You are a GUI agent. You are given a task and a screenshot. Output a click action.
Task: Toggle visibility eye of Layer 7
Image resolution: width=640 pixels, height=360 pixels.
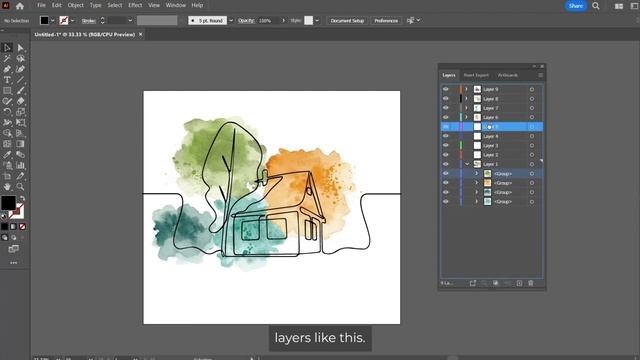coord(446,108)
